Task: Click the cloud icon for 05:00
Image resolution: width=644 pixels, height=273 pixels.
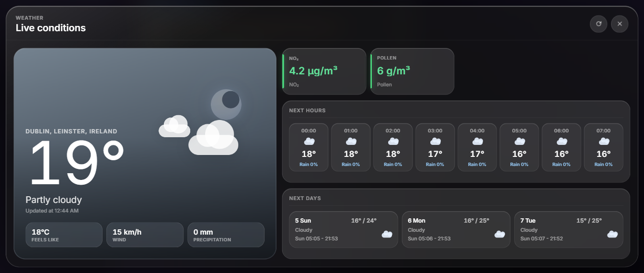Action: coord(520,142)
